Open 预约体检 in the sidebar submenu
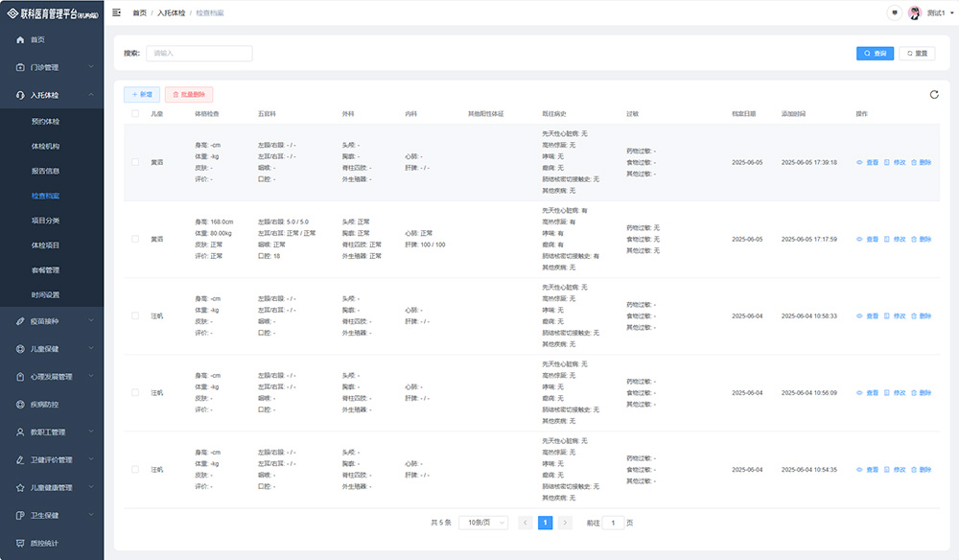The width and height of the screenshot is (959, 560). tap(45, 122)
